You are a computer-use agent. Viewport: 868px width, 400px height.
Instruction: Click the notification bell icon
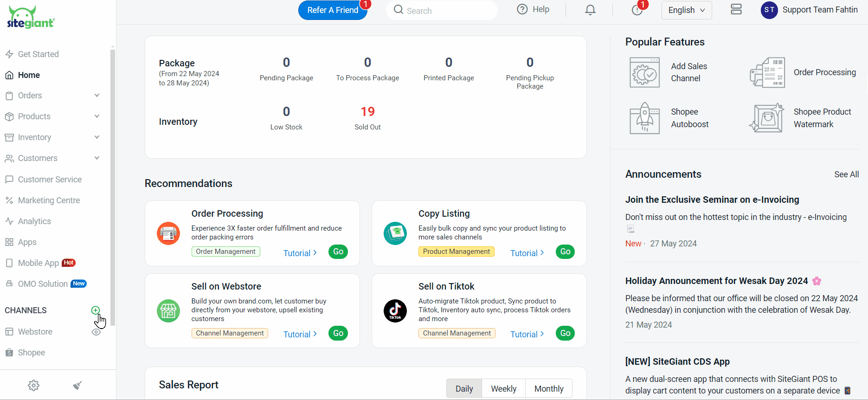pos(590,10)
